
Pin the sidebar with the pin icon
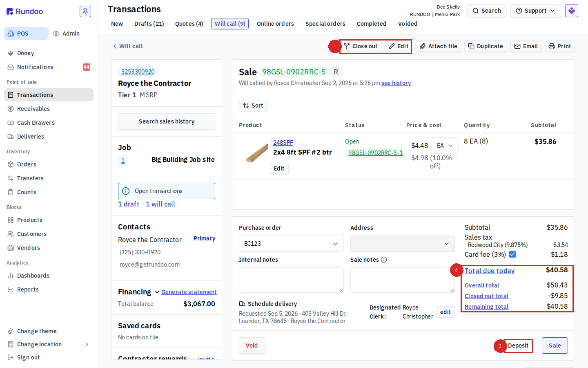point(85,11)
